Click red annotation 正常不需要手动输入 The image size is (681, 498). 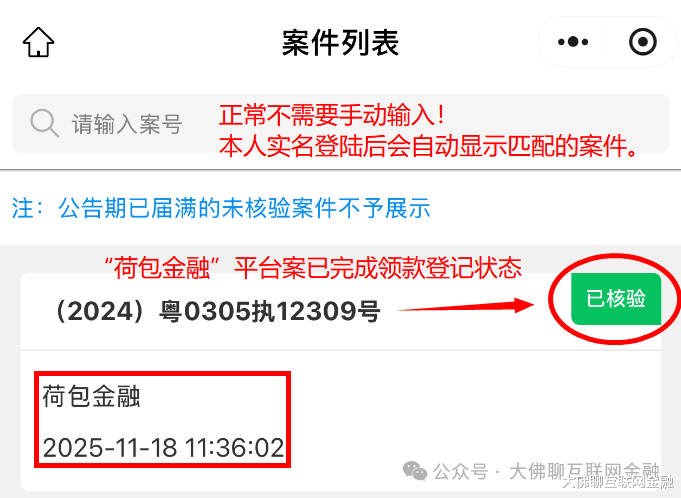coord(331,115)
